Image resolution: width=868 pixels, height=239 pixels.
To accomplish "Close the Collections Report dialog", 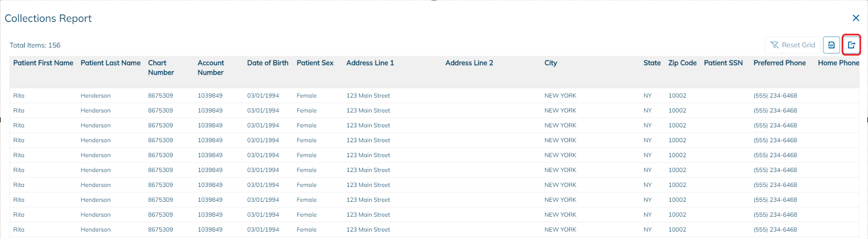I will point(856,18).
